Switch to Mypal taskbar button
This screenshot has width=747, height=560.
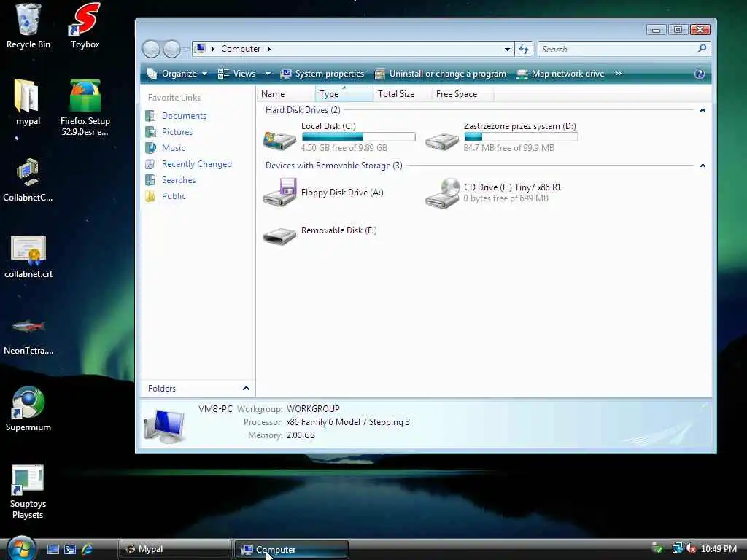(175, 549)
